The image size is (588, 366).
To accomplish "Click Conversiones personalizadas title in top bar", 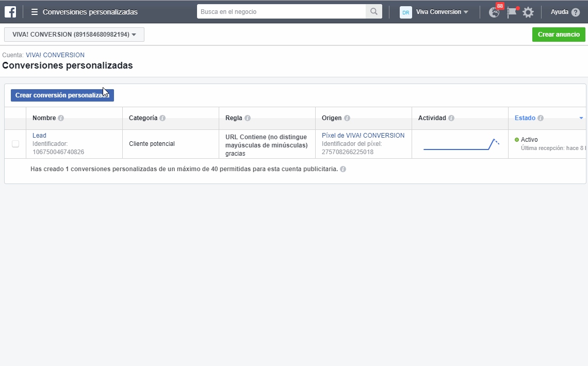I will [x=90, y=12].
